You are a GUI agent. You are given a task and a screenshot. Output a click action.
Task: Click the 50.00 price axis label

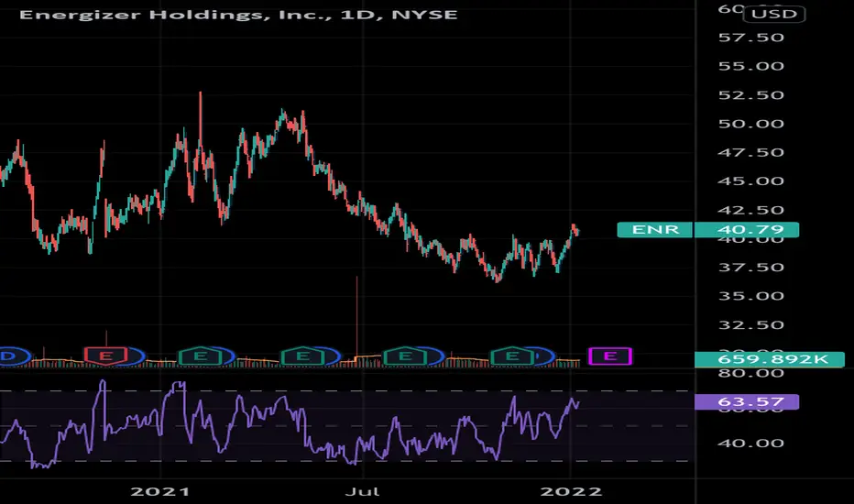[x=751, y=124]
